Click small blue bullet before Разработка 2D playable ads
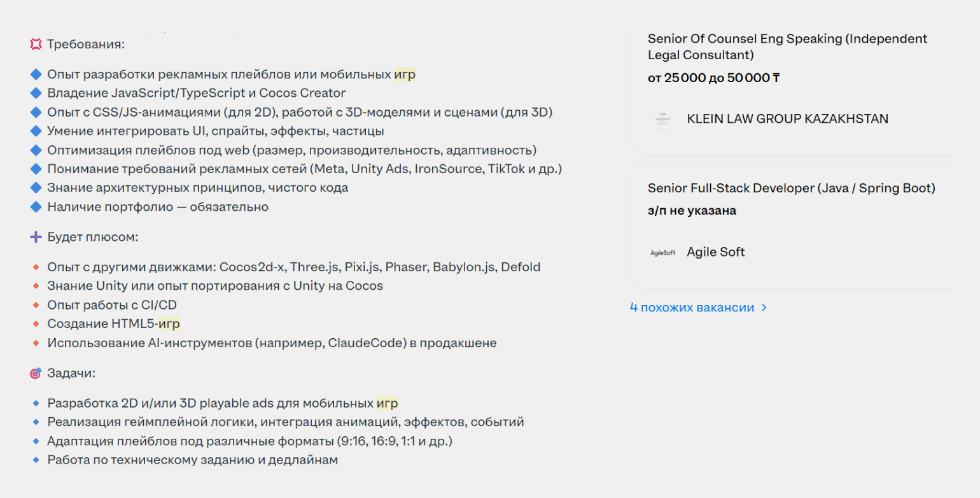The height and width of the screenshot is (498, 980). point(36,404)
